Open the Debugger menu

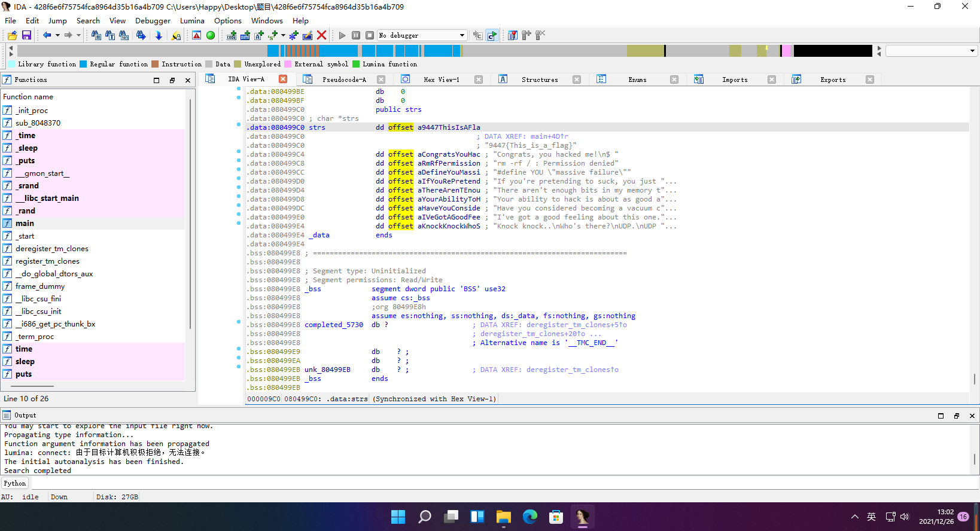153,20
